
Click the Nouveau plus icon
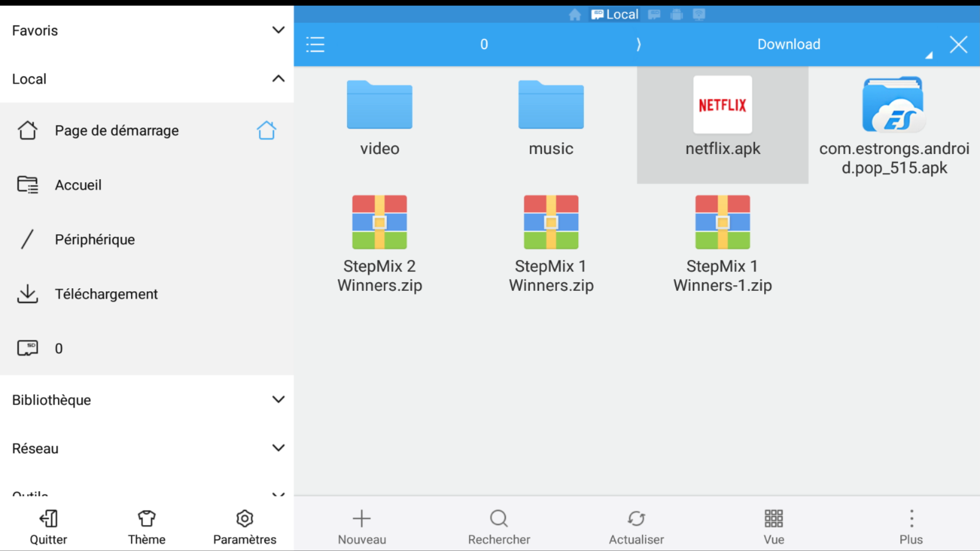[362, 518]
